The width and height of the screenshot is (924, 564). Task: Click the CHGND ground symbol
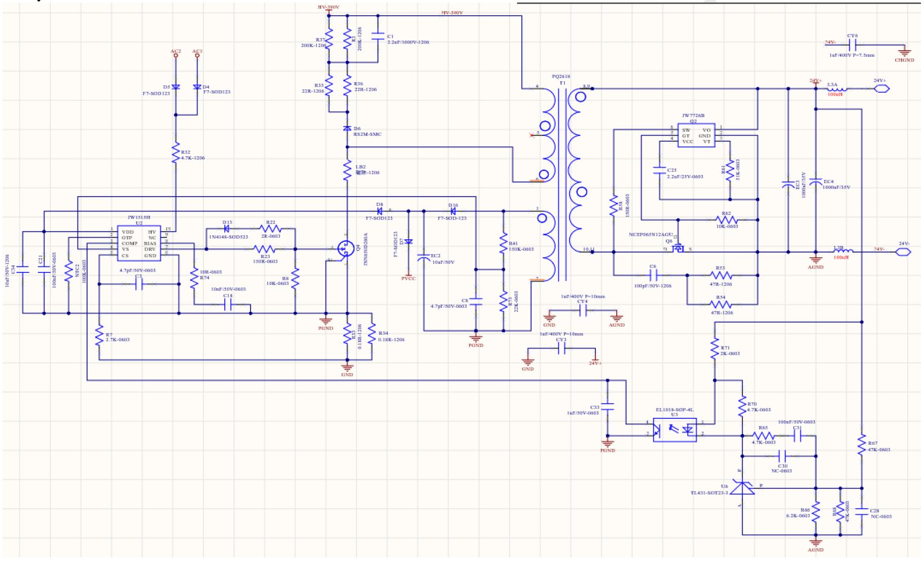[904, 52]
